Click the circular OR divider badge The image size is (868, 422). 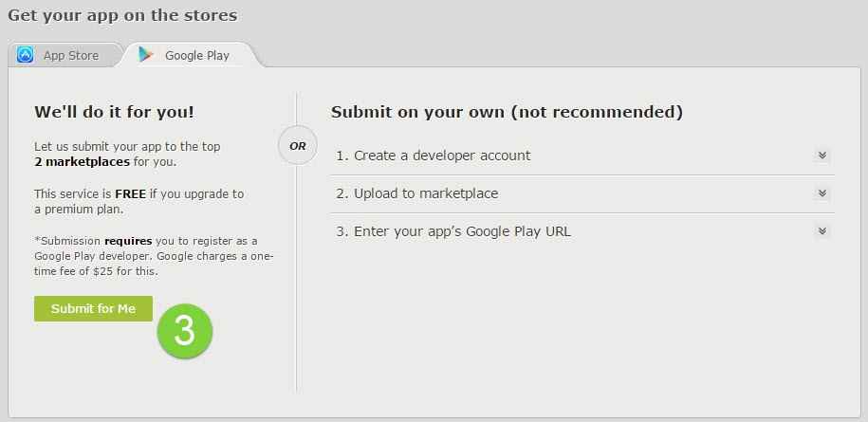pos(297,146)
